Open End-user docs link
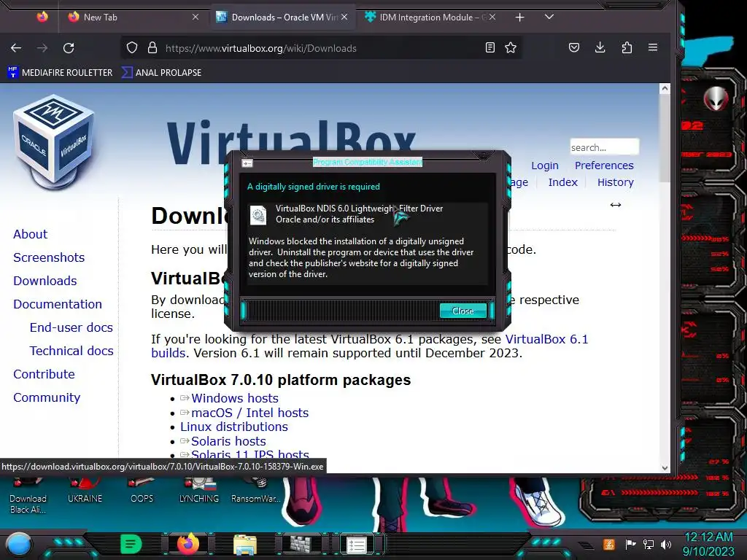The width and height of the screenshot is (747, 560). pos(71,327)
